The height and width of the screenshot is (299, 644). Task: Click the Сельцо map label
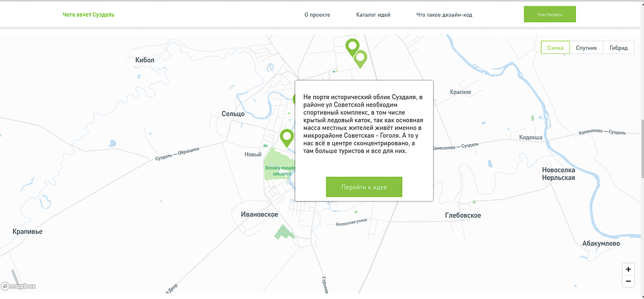pos(233,114)
